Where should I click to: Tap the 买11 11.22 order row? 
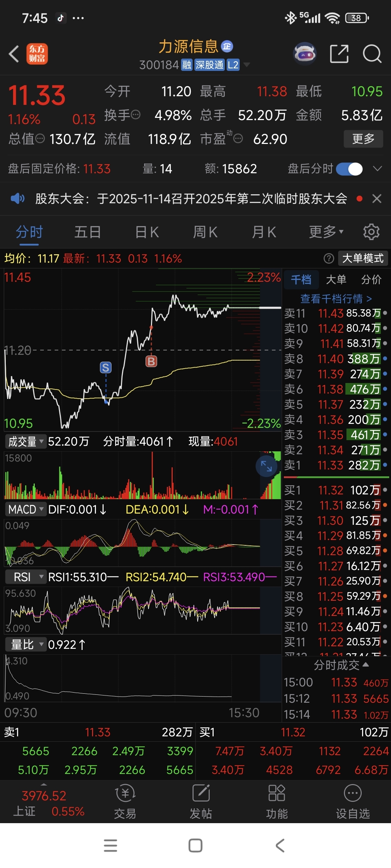(x=336, y=642)
